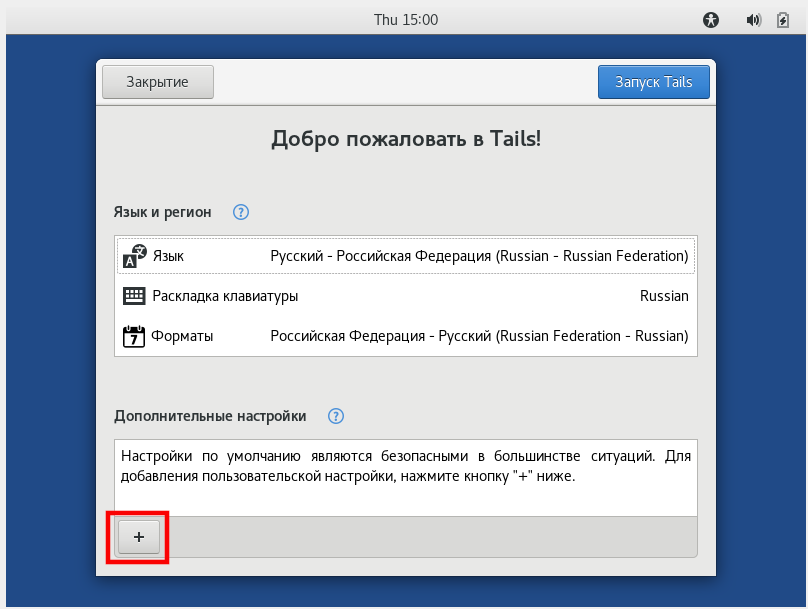Click the calendar icon next to Форматы
Image resolution: width=808 pixels, height=609 pixels.
[133, 336]
